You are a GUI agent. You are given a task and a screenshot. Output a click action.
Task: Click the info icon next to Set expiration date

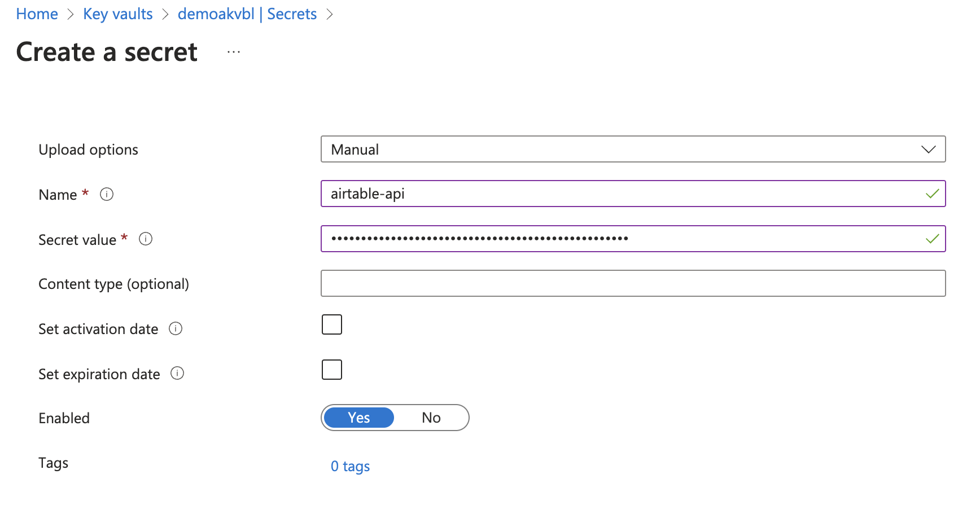(177, 374)
